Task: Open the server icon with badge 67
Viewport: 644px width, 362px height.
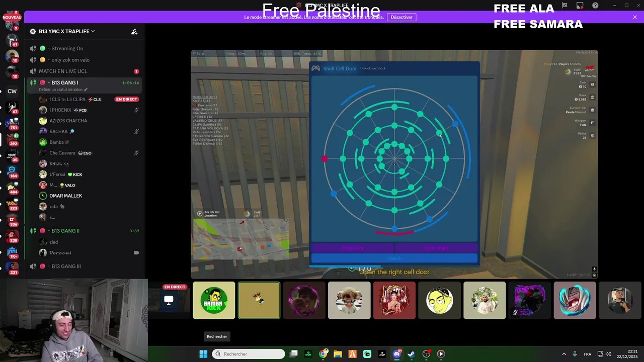Action: [x=12, y=107]
